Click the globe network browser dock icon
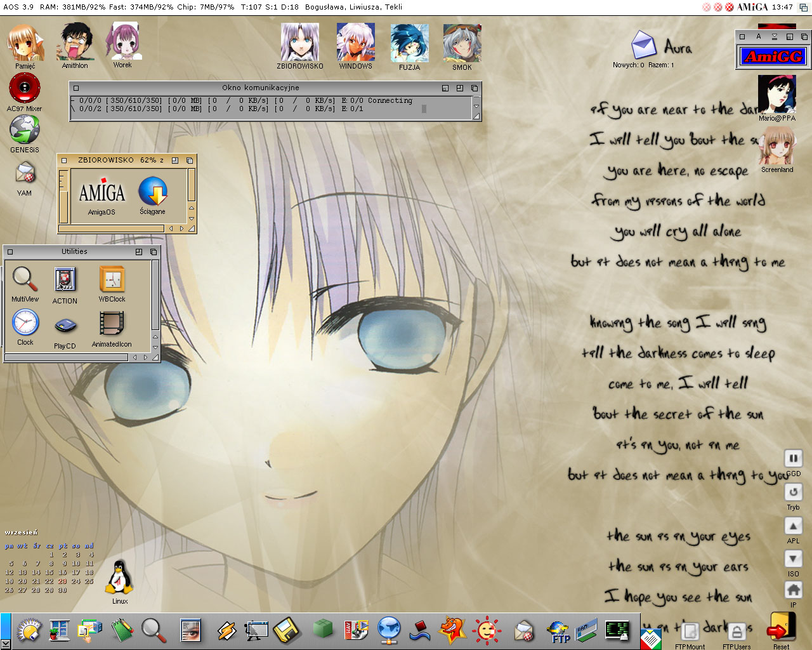 [x=389, y=630]
